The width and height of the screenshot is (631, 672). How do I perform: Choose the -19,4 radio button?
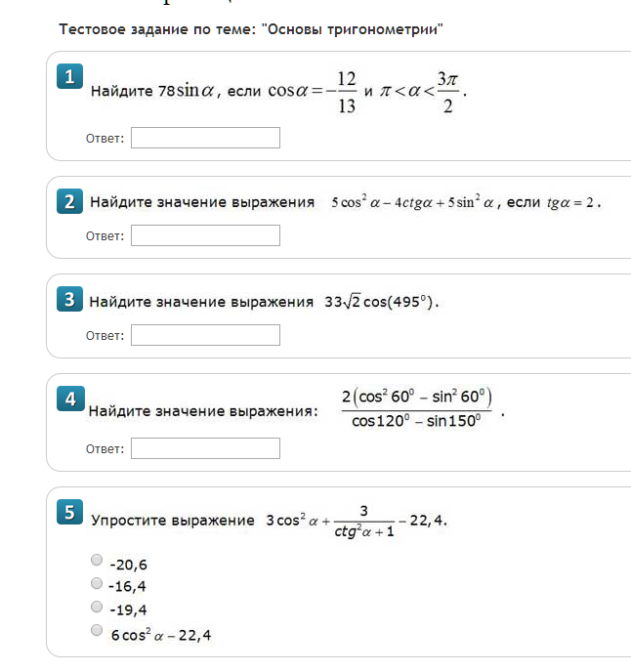tap(97, 607)
